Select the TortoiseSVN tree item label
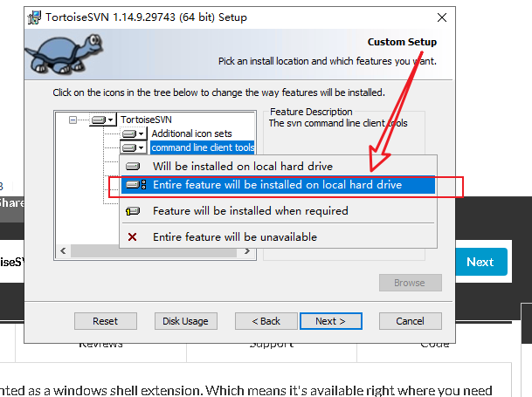Screen dimensions: 532x397 (x=146, y=120)
